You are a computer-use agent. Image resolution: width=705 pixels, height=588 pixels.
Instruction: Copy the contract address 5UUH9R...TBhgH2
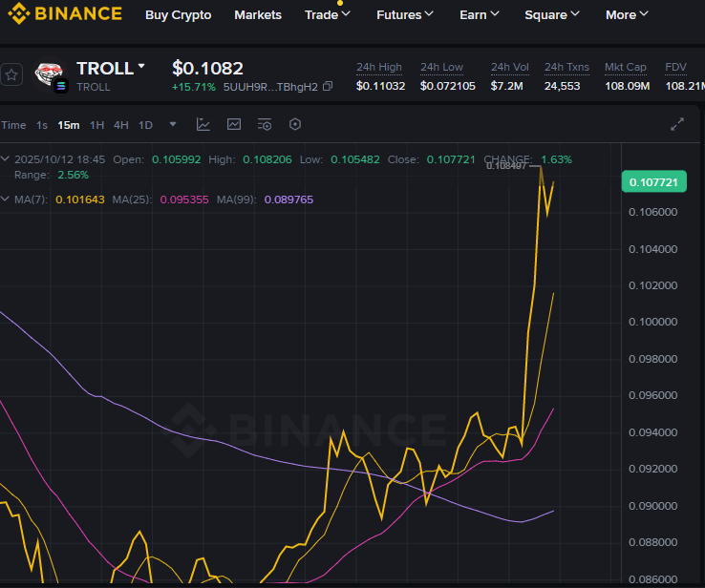click(329, 86)
